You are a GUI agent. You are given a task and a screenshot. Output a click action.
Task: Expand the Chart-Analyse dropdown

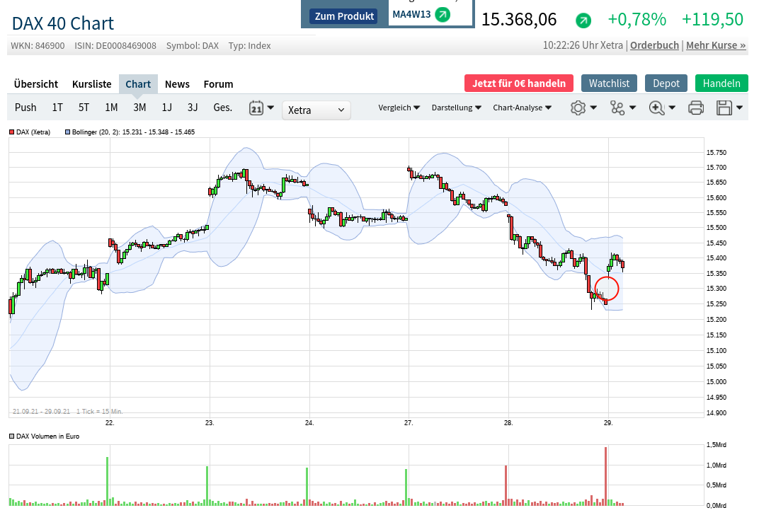pos(522,108)
